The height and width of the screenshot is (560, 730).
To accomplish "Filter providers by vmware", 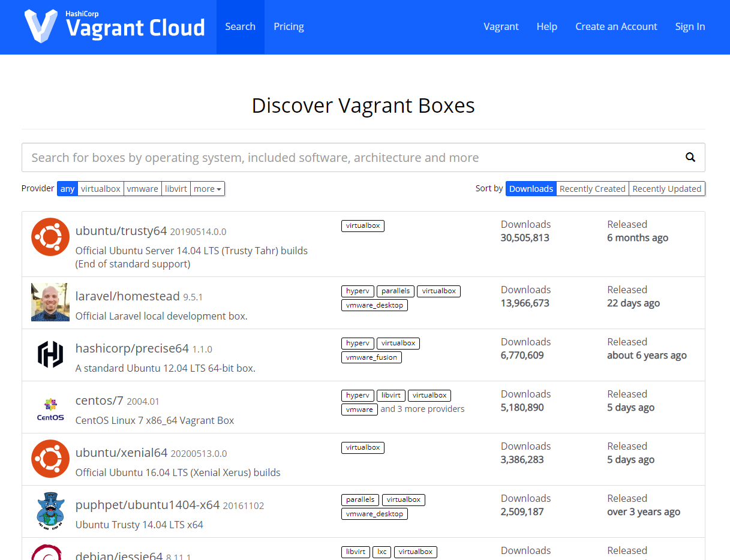I will [x=143, y=189].
